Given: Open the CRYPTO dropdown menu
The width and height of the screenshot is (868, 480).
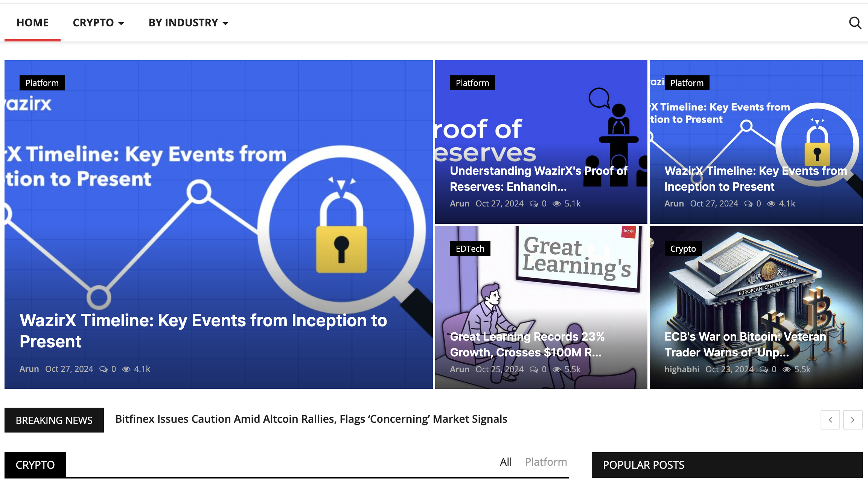Looking at the screenshot, I should [x=98, y=23].
